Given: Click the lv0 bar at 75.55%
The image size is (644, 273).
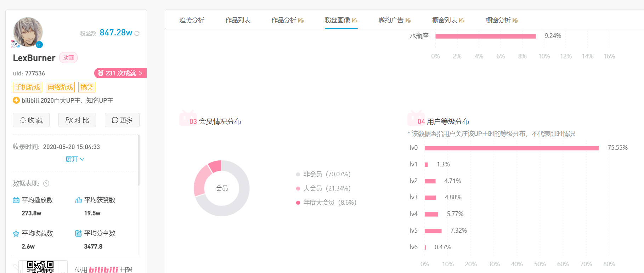Looking at the screenshot, I should (512, 148).
